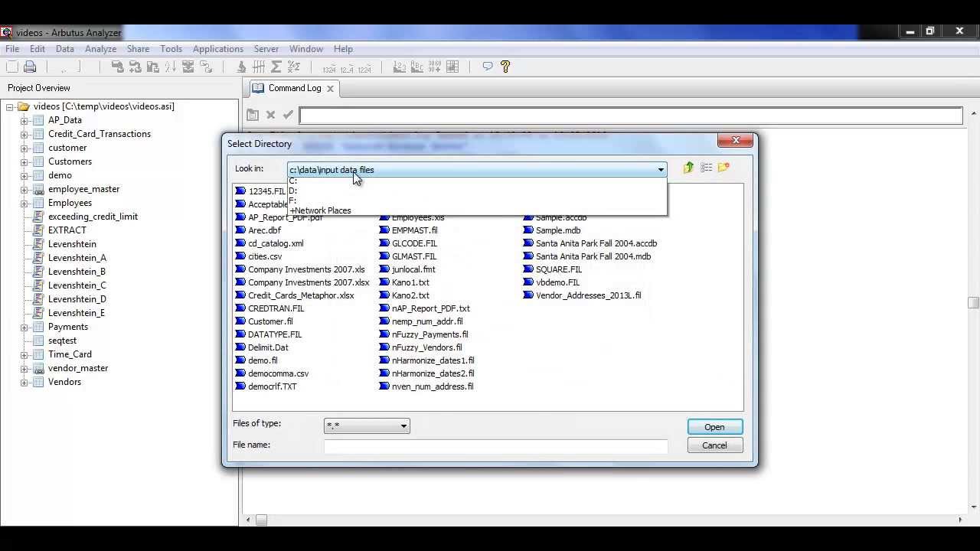Image resolution: width=980 pixels, height=551 pixels.
Task: Click the command line input field
Action: pos(631,115)
